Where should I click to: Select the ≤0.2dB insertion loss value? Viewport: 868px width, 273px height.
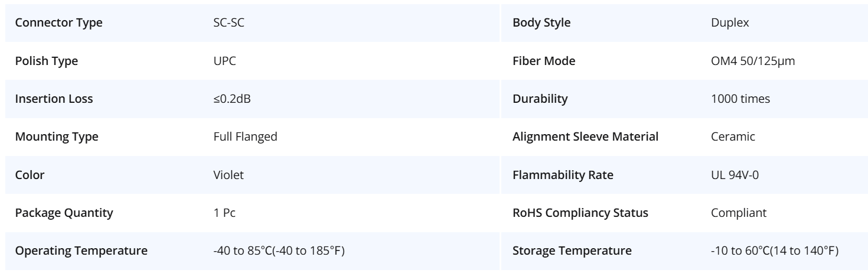(231, 99)
